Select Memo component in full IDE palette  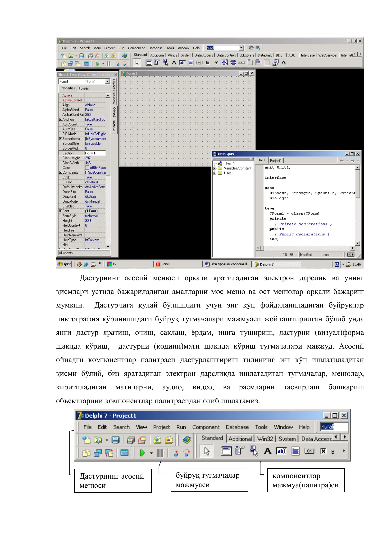pos(191,63)
